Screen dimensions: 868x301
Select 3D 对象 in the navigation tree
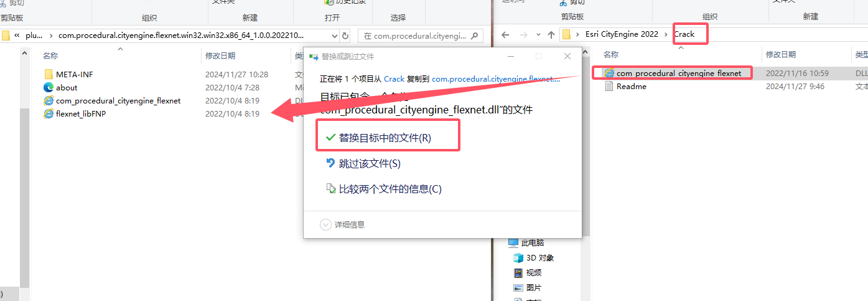pyautogui.click(x=540, y=257)
